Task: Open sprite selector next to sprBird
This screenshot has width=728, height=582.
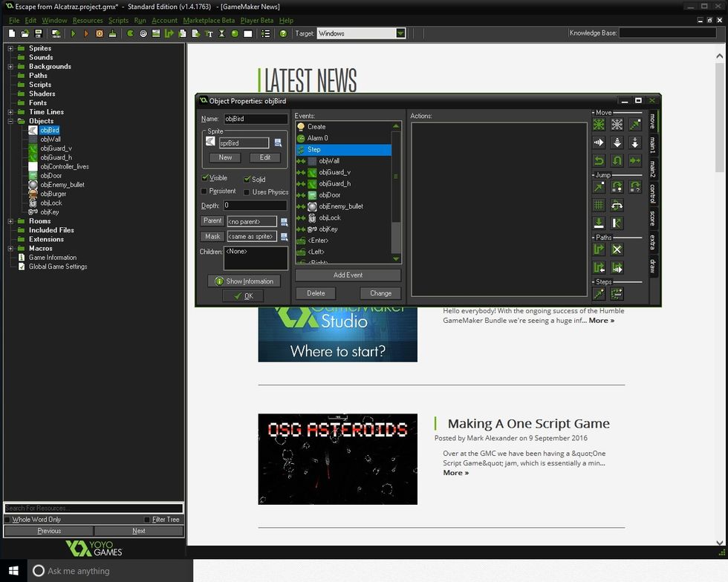Action: (278, 143)
